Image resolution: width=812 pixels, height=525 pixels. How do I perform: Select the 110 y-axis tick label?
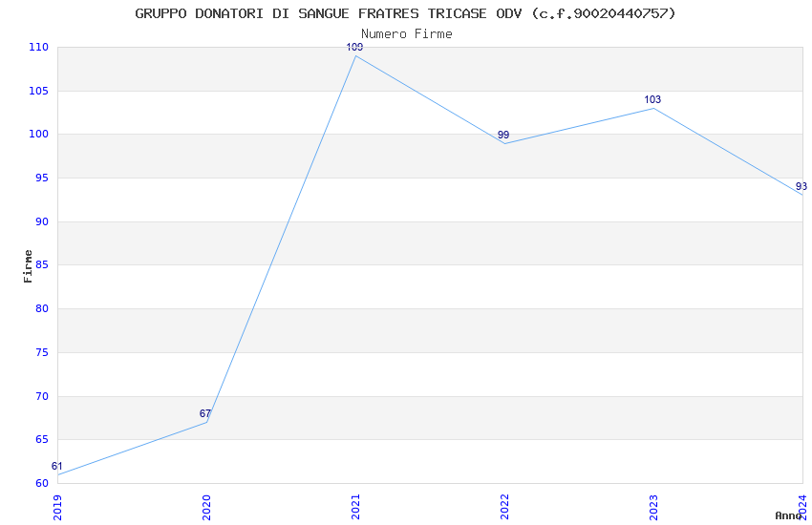coord(38,47)
